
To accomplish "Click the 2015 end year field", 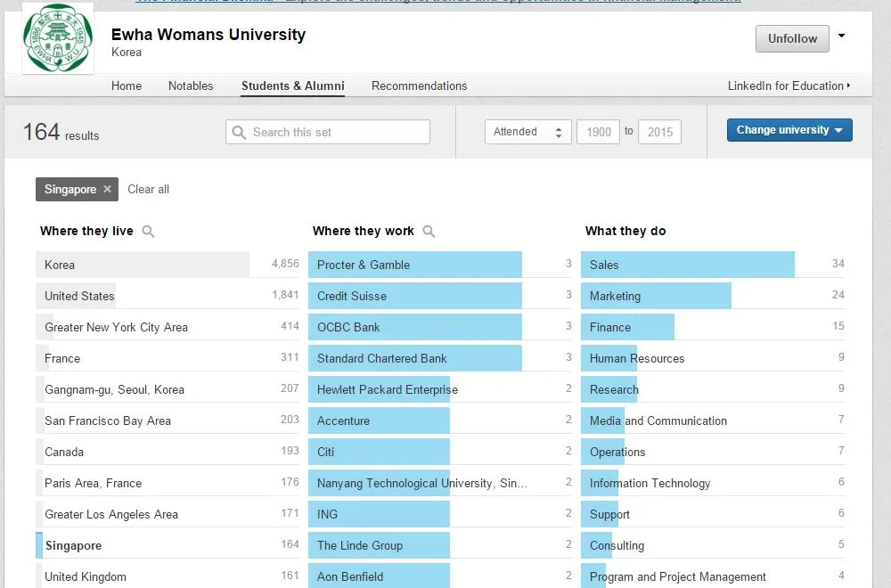I will pyautogui.click(x=659, y=132).
